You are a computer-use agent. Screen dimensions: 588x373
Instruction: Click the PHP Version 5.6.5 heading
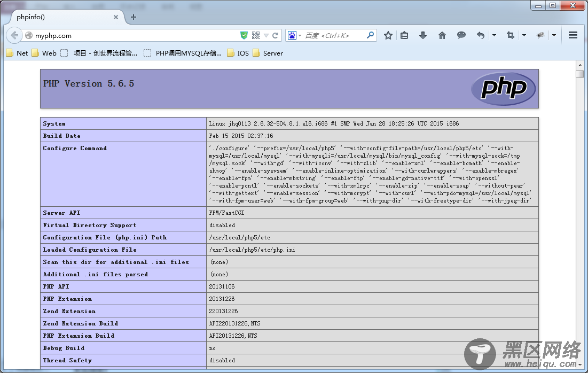pyautogui.click(x=89, y=84)
